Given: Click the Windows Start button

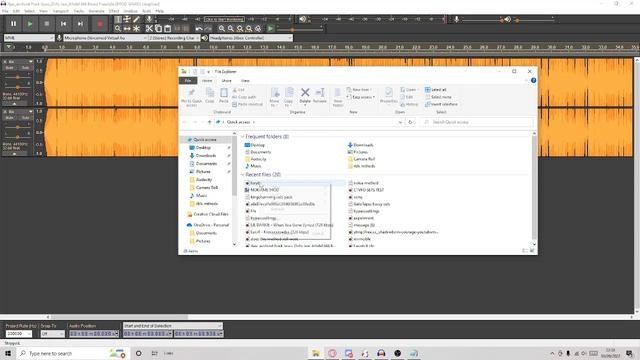Looking at the screenshot, I should 8,353.
